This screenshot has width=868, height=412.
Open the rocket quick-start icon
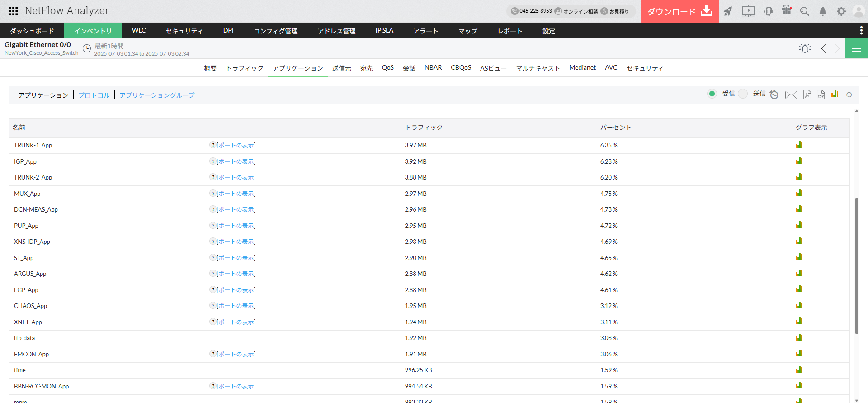click(x=727, y=11)
